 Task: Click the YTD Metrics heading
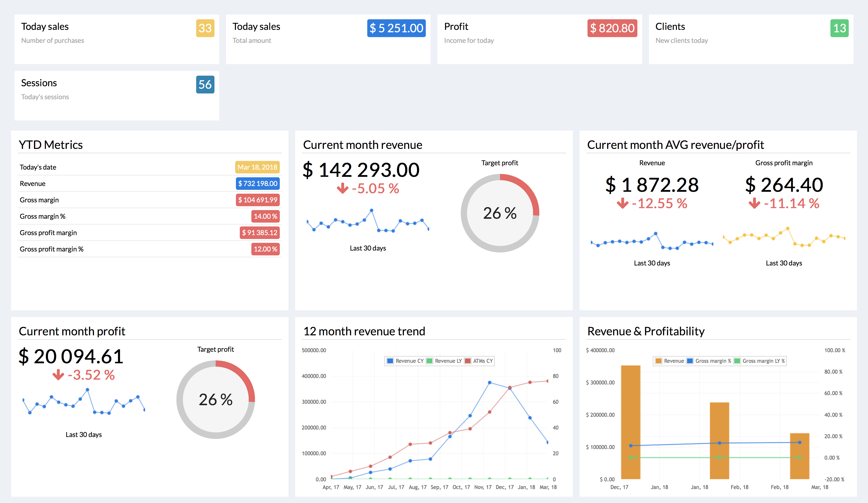point(51,145)
